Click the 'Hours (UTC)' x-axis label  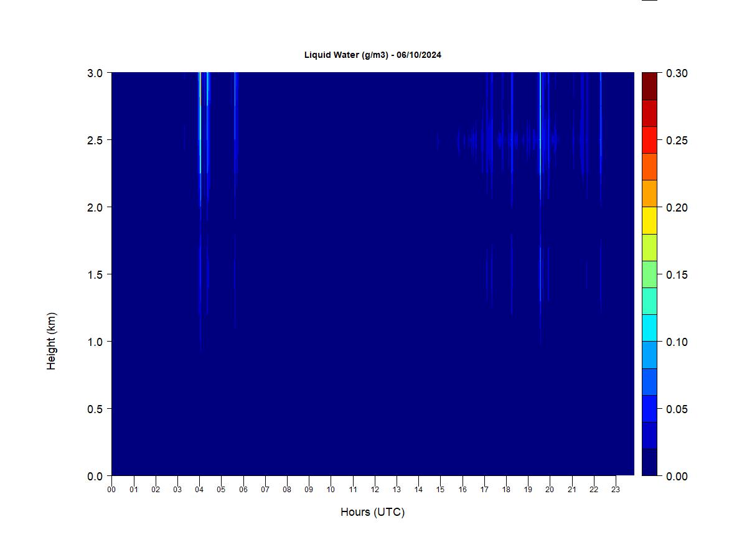pos(372,512)
